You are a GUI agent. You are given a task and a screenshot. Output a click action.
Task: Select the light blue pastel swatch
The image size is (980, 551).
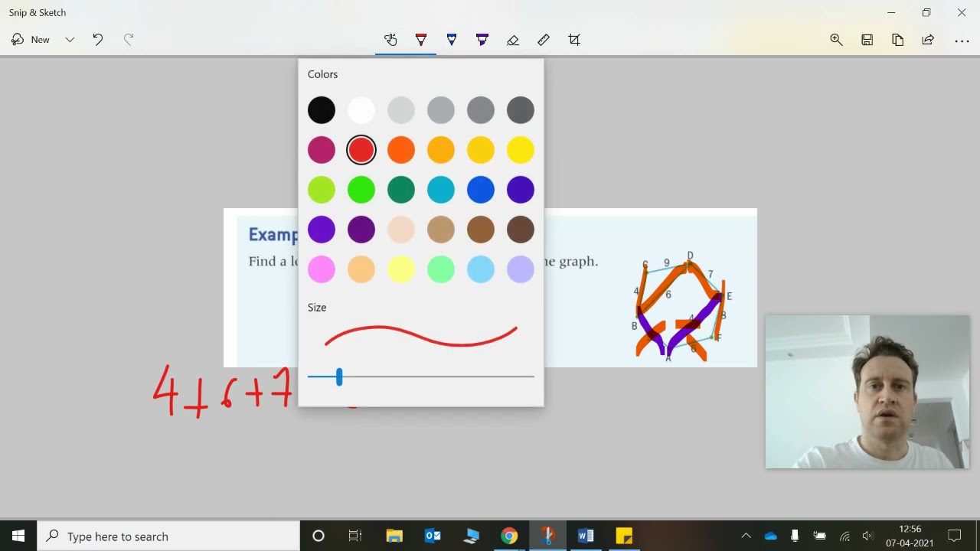[x=481, y=269]
